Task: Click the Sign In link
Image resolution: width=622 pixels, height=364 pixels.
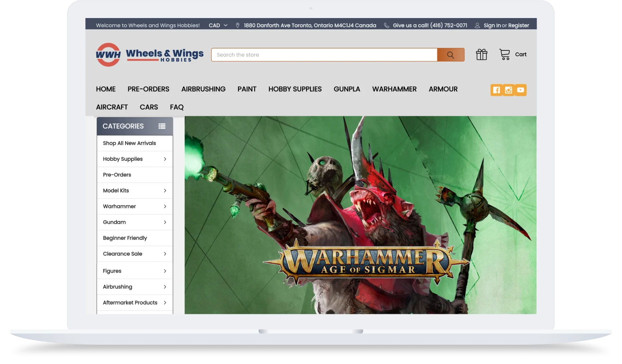Action: point(492,26)
